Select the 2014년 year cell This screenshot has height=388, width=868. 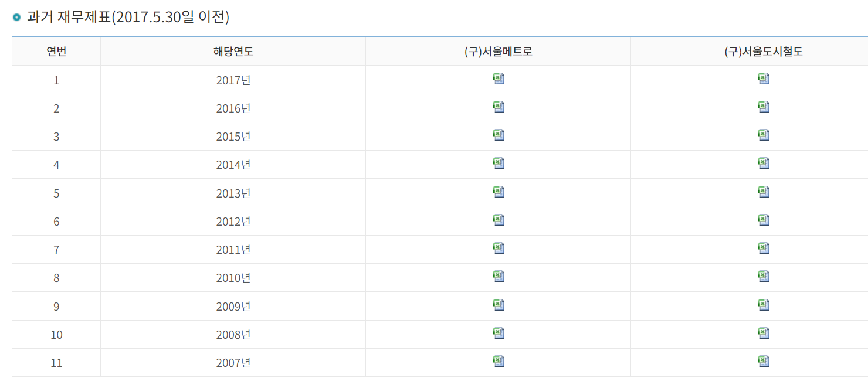click(x=233, y=165)
